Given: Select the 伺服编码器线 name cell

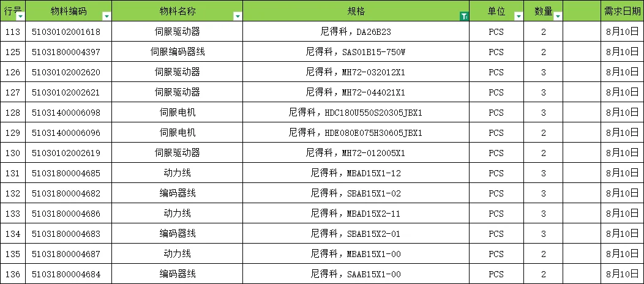Looking at the screenshot, I should click(x=177, y=51).
